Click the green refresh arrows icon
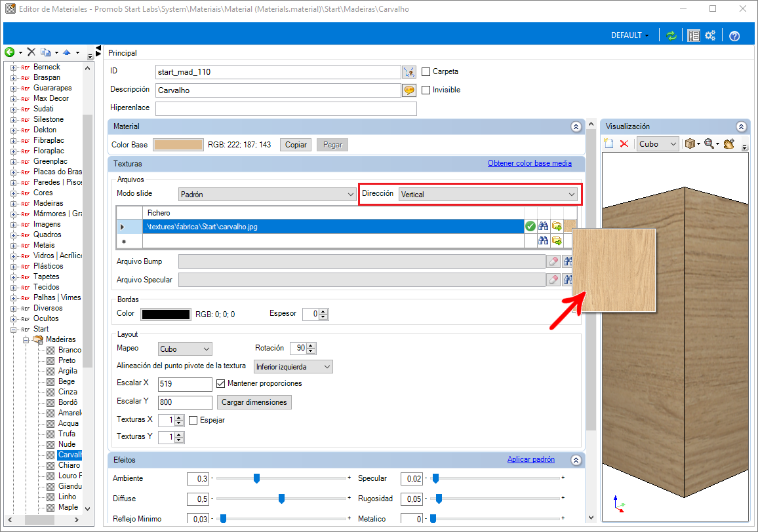Screen dimensions: 758x532 click(x=671, y=35)
